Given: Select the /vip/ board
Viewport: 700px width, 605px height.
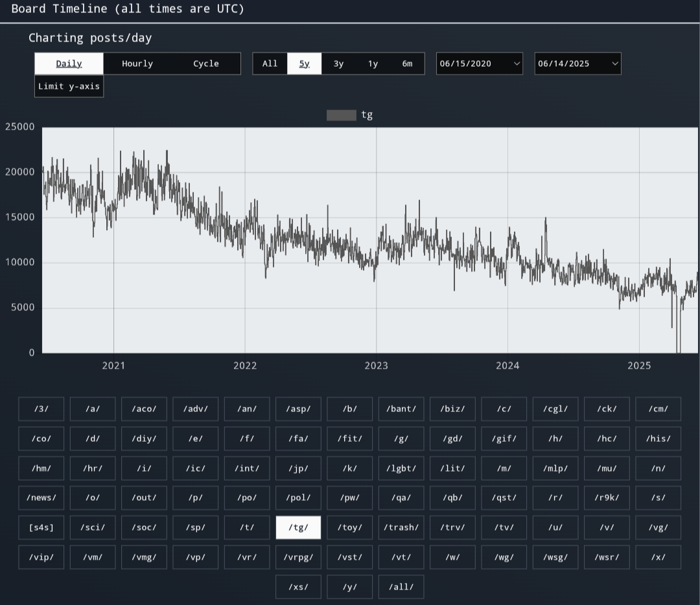Looking at the screenshot, I should coord(41,557).
